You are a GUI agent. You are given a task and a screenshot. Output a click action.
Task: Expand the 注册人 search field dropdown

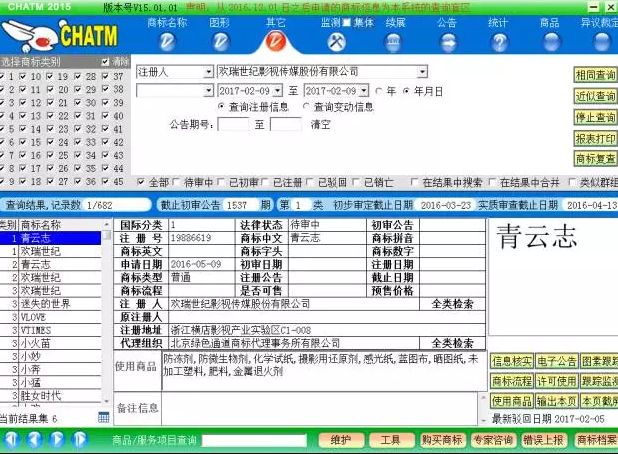(208, 72)
